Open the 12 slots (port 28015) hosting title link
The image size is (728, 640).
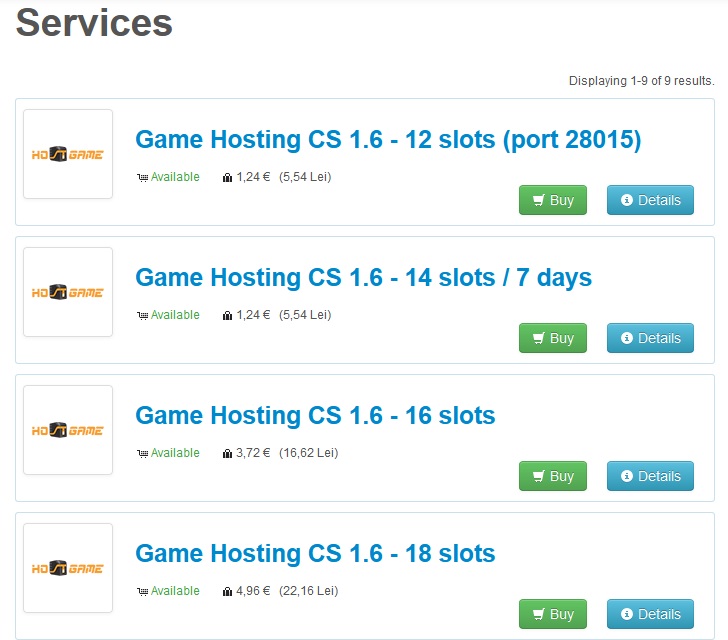388,140
